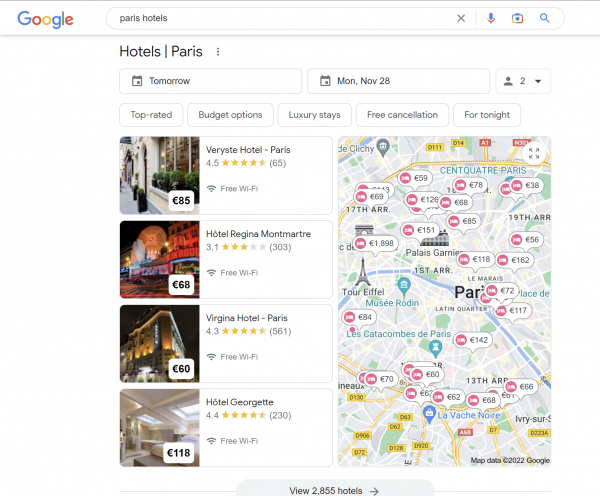600x496 pixels.
Task: Open the guests count dropdown
Action: (x=523, y=81)
